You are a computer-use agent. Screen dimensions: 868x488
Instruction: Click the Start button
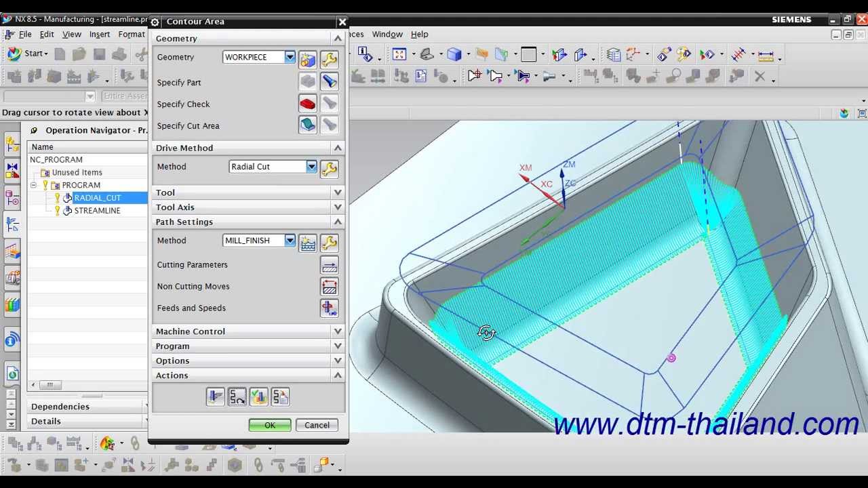click(27, 54)
